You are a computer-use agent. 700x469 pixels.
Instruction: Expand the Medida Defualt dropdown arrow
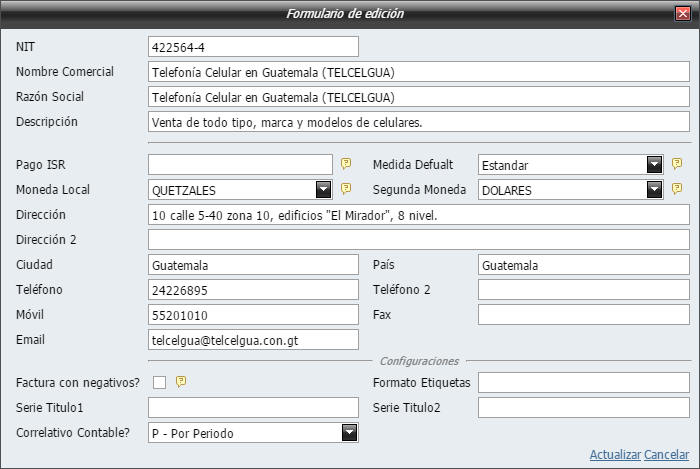click(654, 165)
